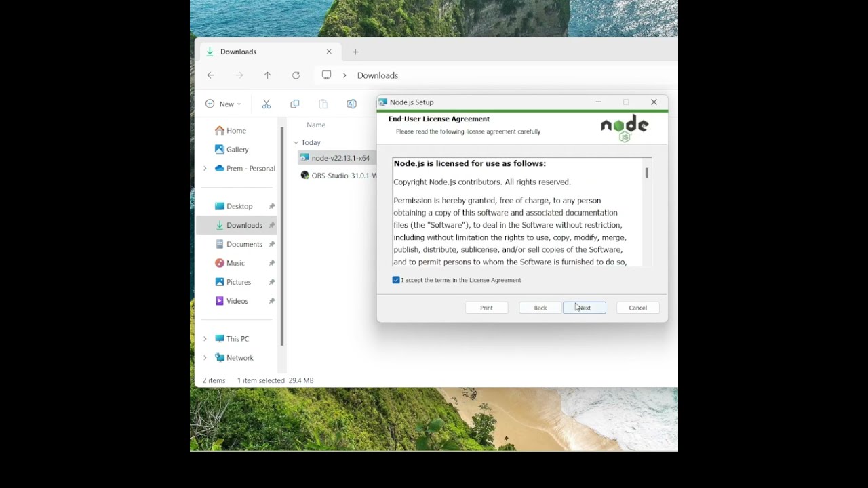Click the Rename icon in Explorer toolbar
The image size is (868, 488).
[x=351, y=104]
